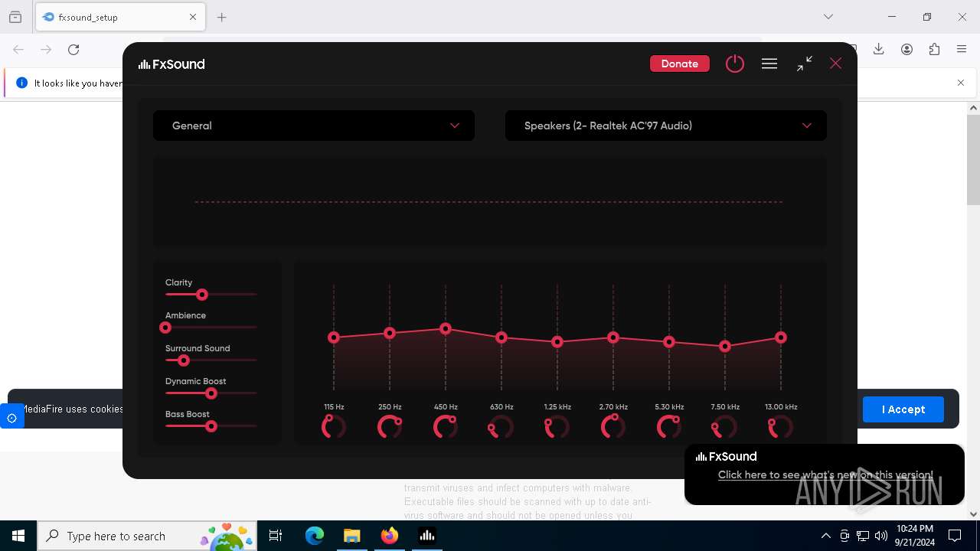Switch FxSound to mini mode icon
This screenshot has height=551, width=980.
click(x=804, y=64)
